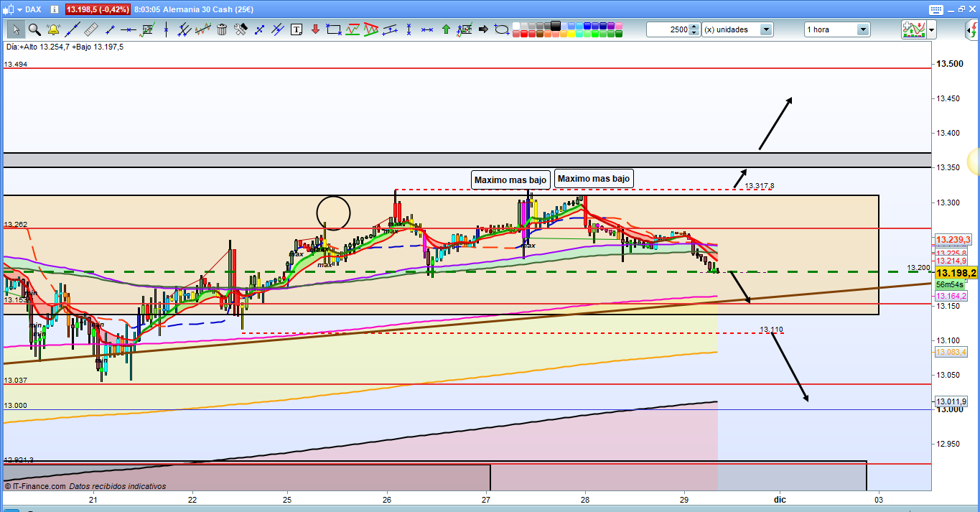
Task: Click the first 'Maximo mas bajo' label
Action: click(510, 180)
